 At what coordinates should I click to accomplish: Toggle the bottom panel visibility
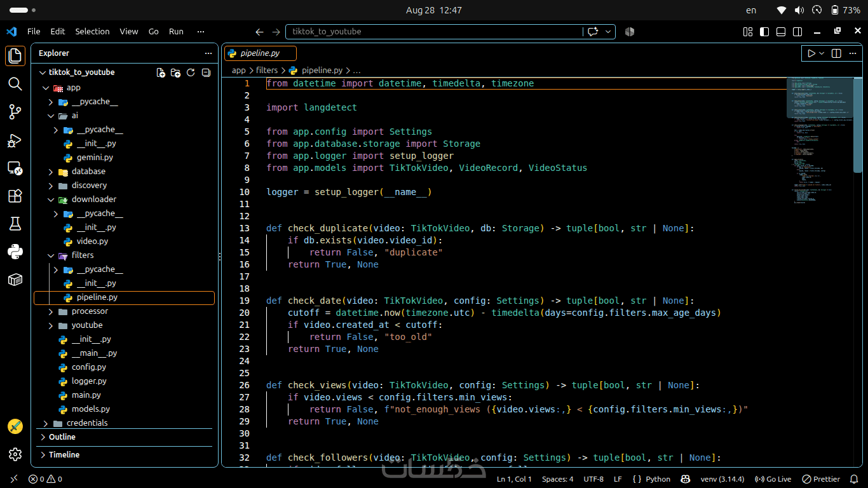click(x=781, y=32)
